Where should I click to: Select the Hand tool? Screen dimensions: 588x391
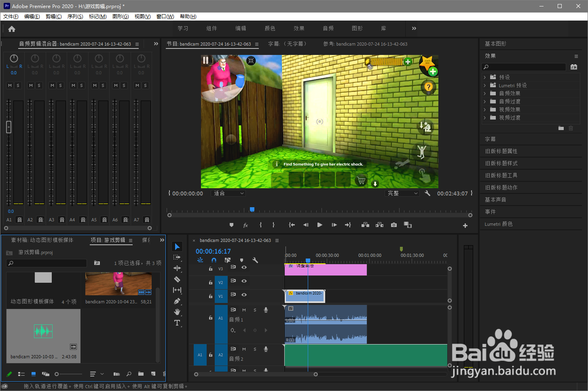[177, 312]
